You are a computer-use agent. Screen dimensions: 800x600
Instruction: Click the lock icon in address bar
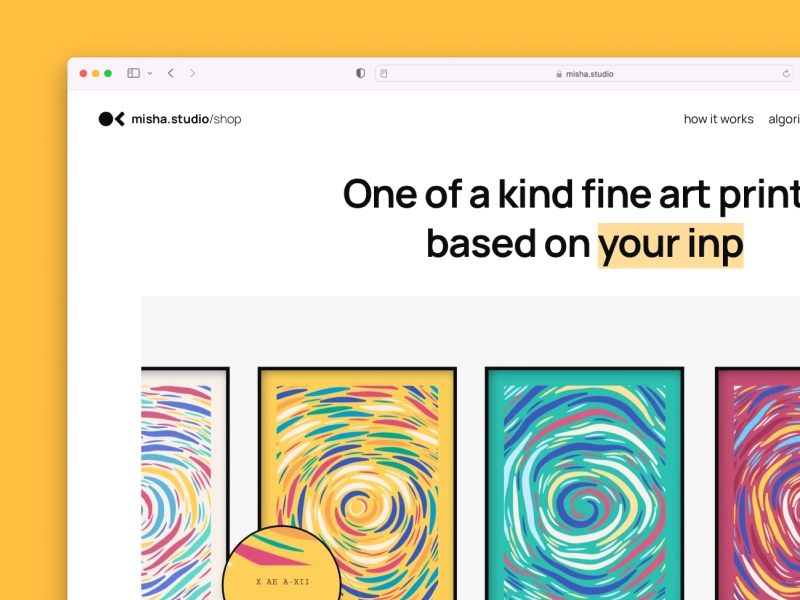559,74
